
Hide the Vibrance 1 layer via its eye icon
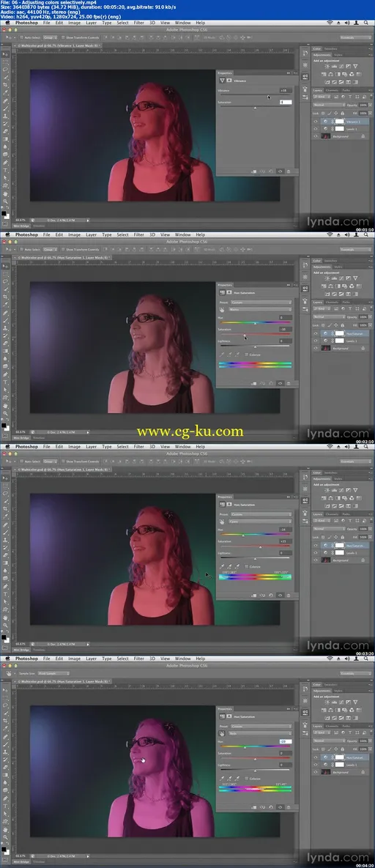(316, 122)
